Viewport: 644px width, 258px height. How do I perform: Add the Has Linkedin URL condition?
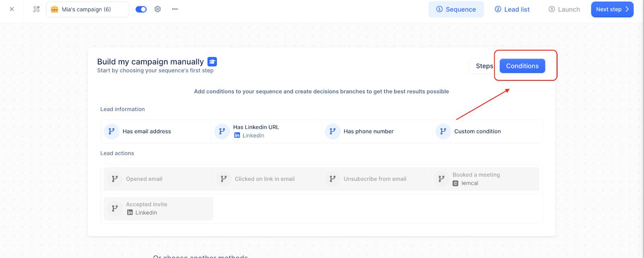point(266,131)
